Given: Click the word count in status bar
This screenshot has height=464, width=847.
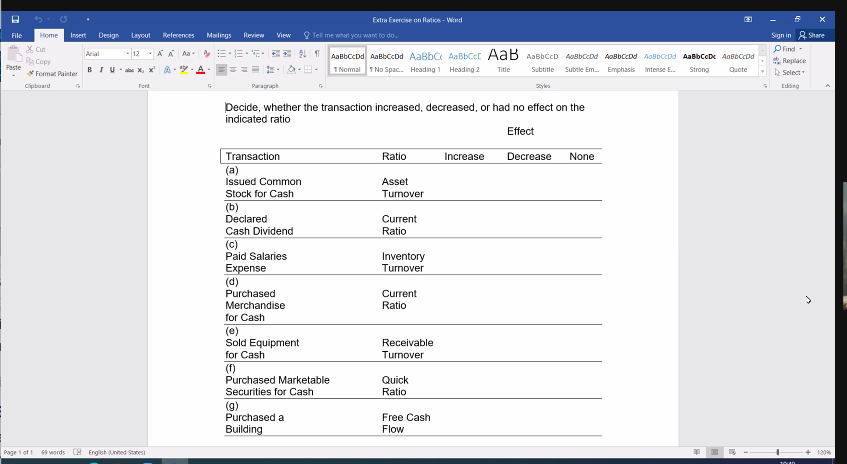Looking at the screenshot, I should pos(53,452).
